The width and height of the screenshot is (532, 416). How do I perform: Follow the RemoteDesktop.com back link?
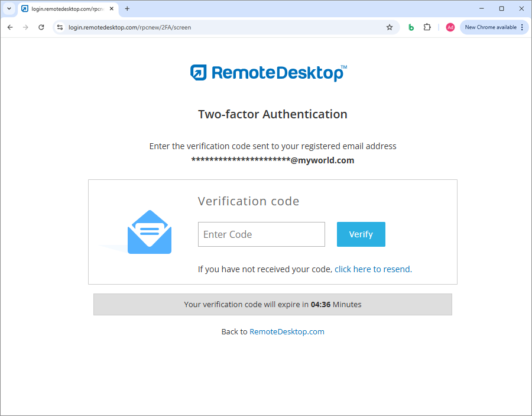click(x=287, y=332)
